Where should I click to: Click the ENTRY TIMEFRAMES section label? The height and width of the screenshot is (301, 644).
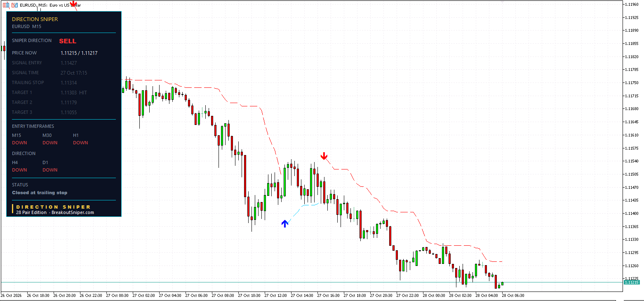(33, 126)
